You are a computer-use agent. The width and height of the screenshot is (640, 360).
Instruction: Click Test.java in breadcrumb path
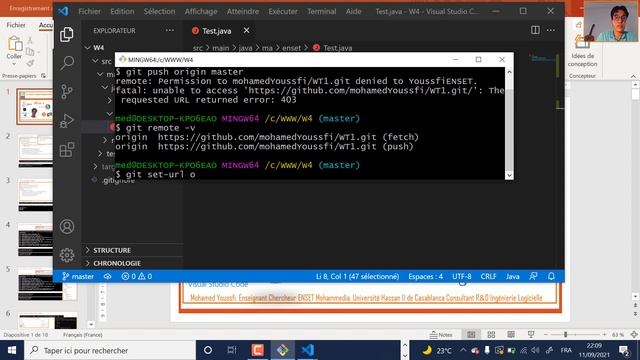tap(338, 48)
